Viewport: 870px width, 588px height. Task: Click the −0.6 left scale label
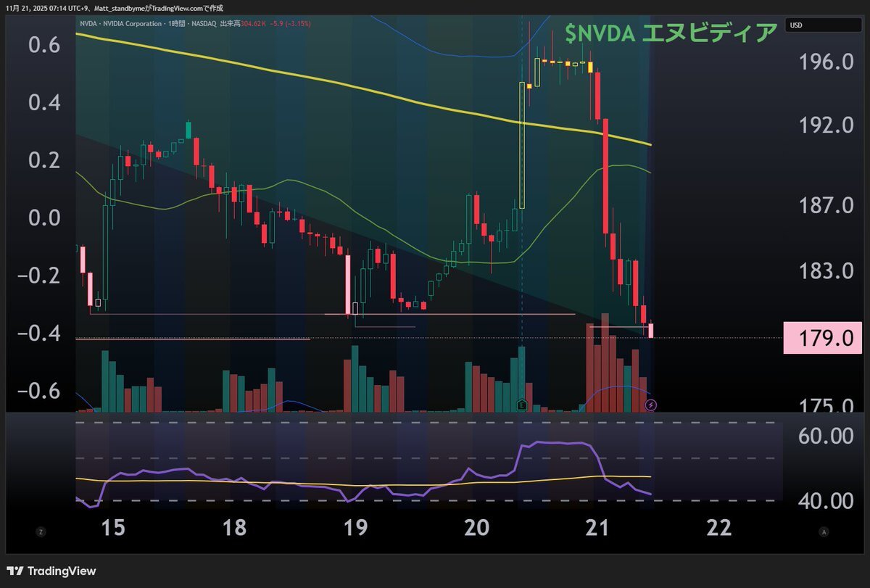coord(38,392)
